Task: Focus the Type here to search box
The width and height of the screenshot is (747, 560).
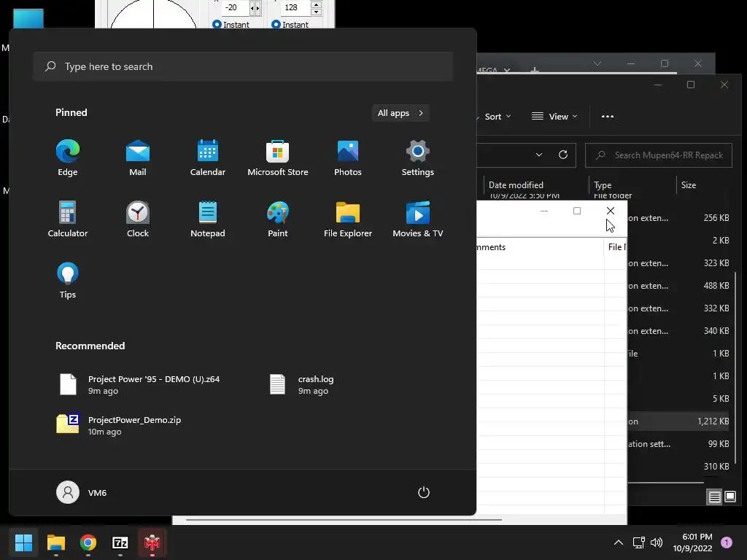Action: point(243,66)
